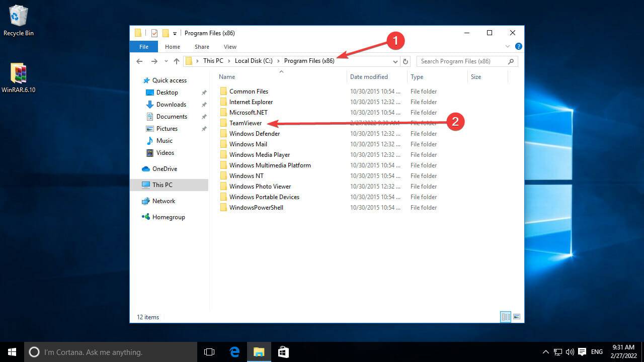Switch to the View ribbon tab

click(x=230, y=46)
